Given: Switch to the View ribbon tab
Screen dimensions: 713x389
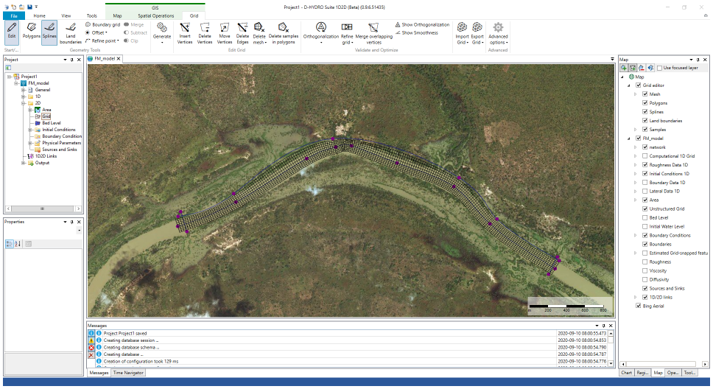Looking at the screenshot, I should point(66,16).
